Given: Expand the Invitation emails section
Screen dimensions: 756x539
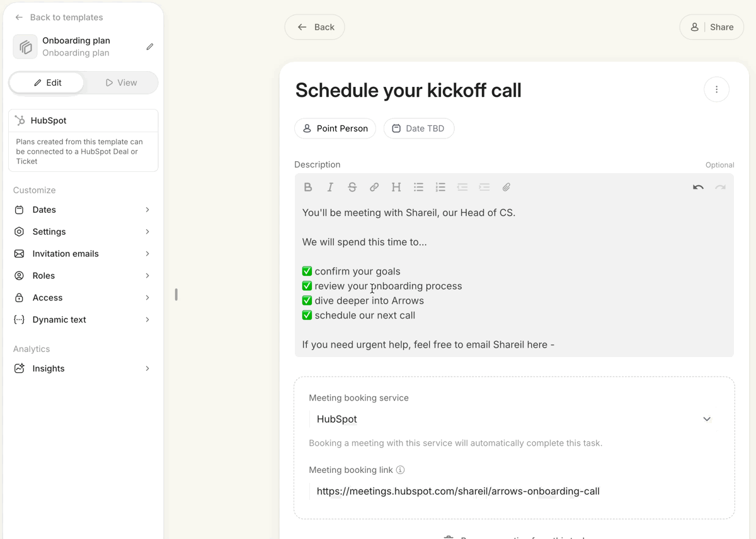Looking at the screenshot, I should coord(83,254).
